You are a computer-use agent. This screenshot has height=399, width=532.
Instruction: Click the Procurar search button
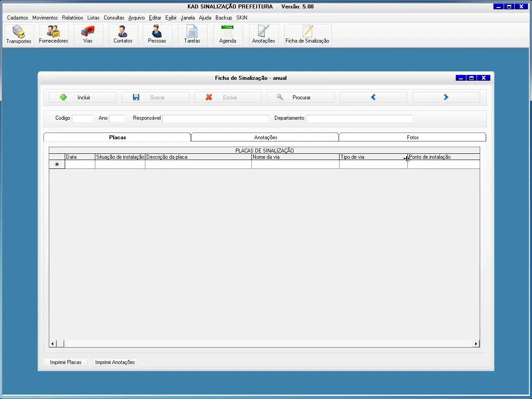[301, 98]
